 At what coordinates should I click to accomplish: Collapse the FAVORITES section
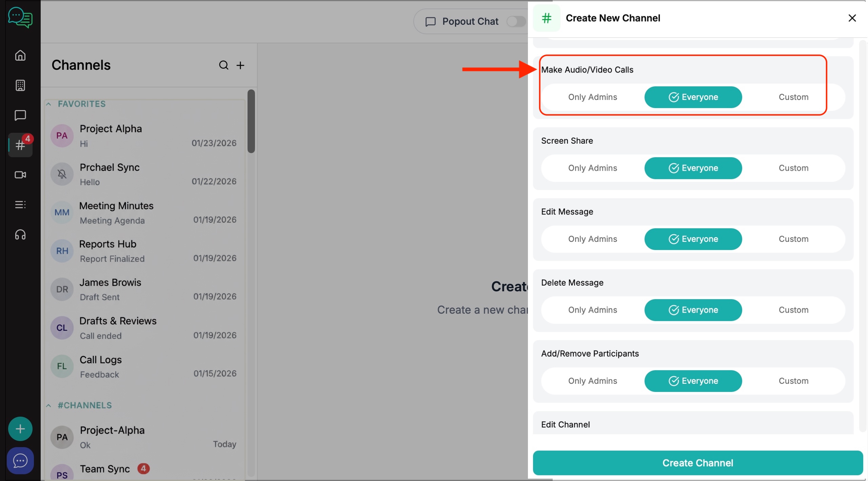click(49, 104)
